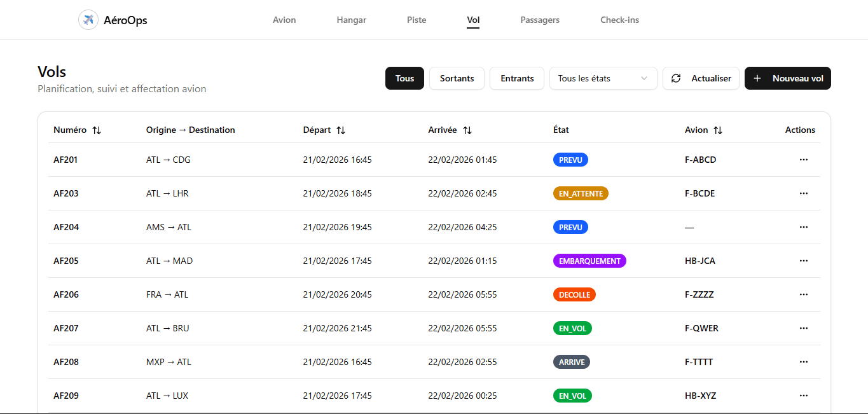Open the actions menu for flight AF205

(x=803, y=261)
